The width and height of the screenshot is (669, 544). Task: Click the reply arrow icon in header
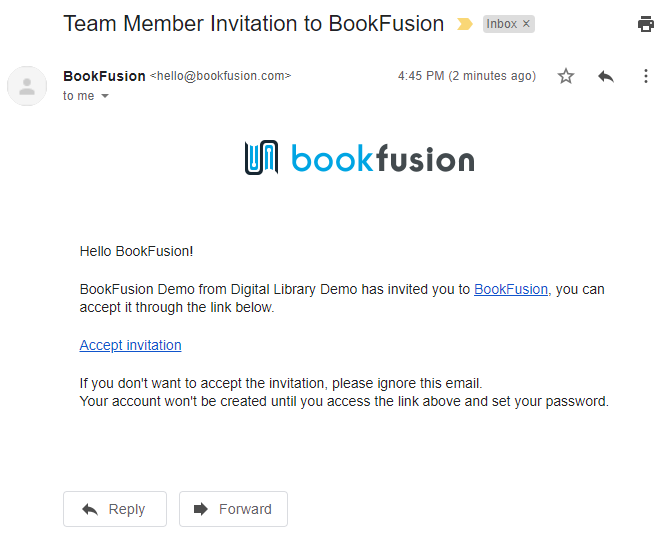pos(606,76)
